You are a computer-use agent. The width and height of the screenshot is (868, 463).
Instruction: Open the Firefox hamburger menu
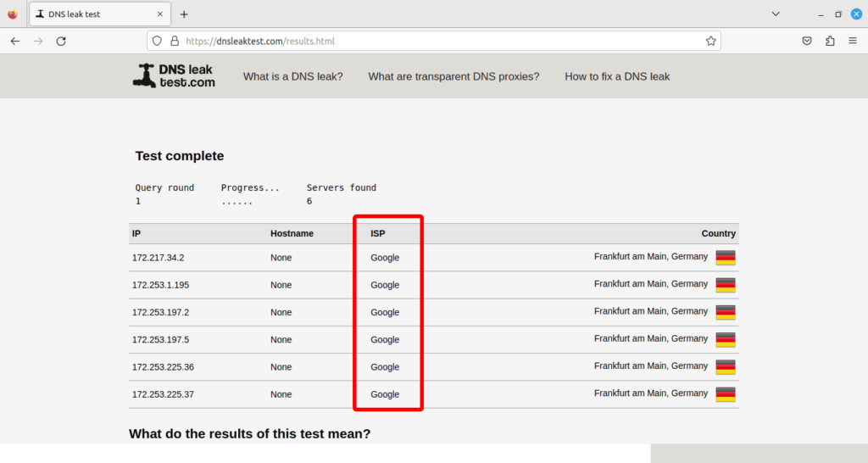click(x=853, y=41)
